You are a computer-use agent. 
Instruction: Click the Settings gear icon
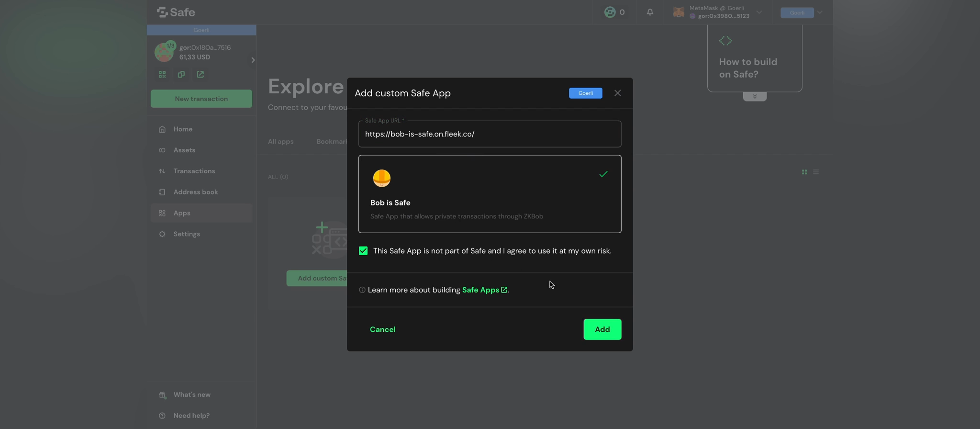point(162,234)
